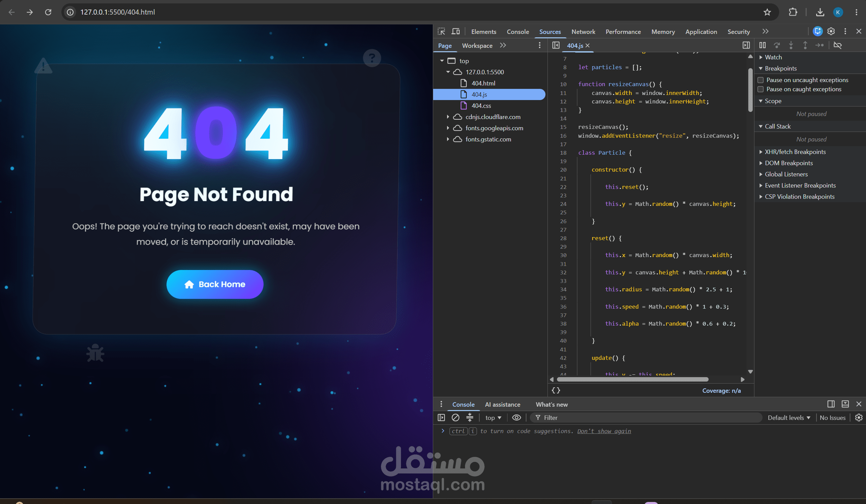Click the No Issues button
Image resolution: width=866 pixels, height=504 pixels.
832,418
